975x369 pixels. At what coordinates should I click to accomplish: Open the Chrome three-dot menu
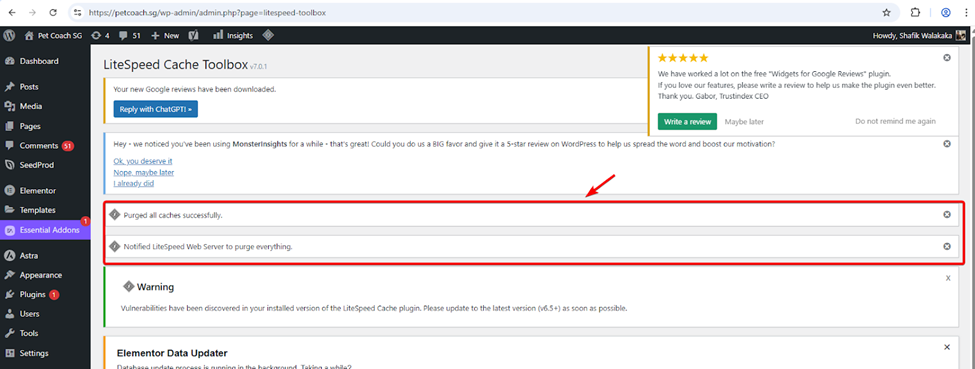pyautogui.click(x=966, y=12)
